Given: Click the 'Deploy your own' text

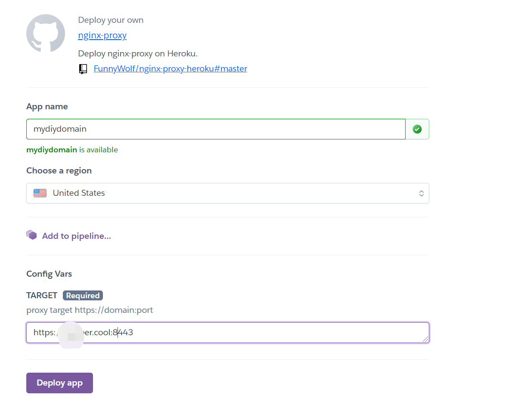Looking at the screenshot, I should pyautogui.click(x=111, y=20).
